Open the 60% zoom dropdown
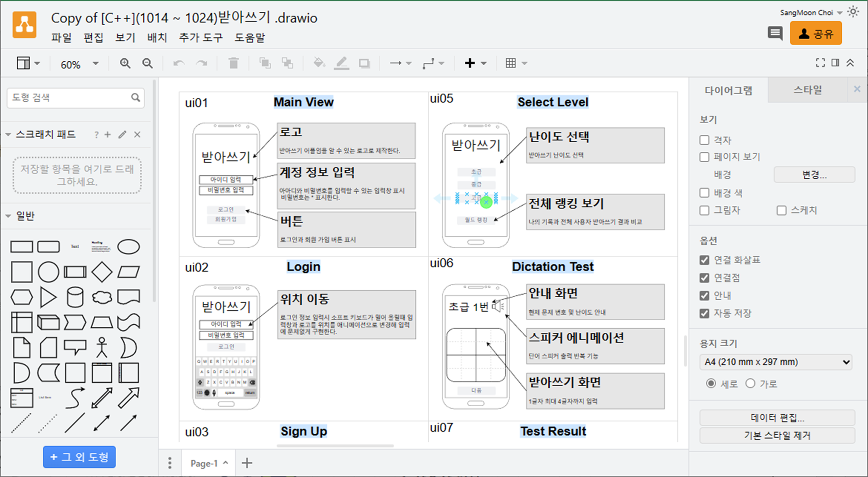The width and height of the screenshot is (868, 477). (79, 64)
